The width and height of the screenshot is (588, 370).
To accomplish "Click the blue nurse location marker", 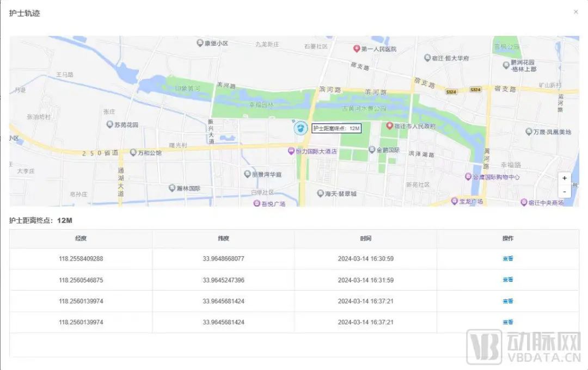I will (301, 127).
